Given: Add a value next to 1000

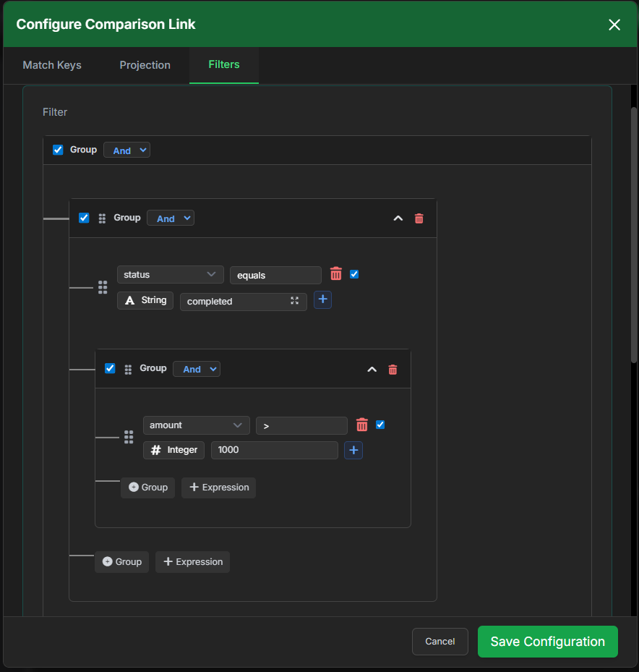Looking at the screenshot, I should coord(353,450).
